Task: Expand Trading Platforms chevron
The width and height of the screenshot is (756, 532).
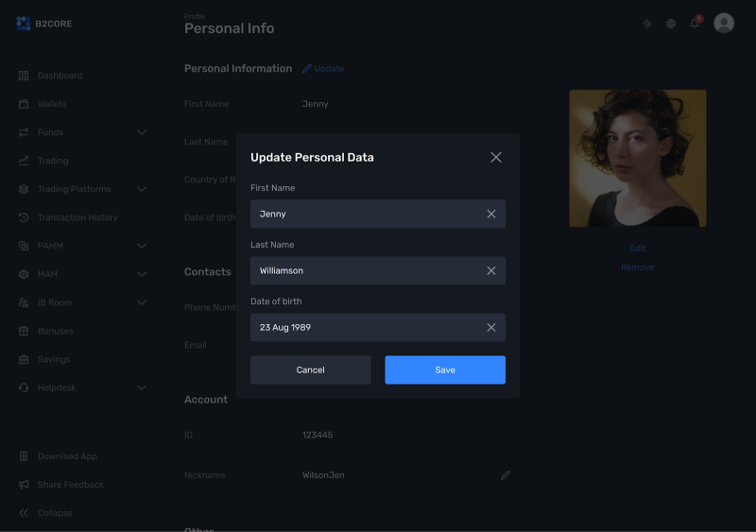Action: click(141, 189)
